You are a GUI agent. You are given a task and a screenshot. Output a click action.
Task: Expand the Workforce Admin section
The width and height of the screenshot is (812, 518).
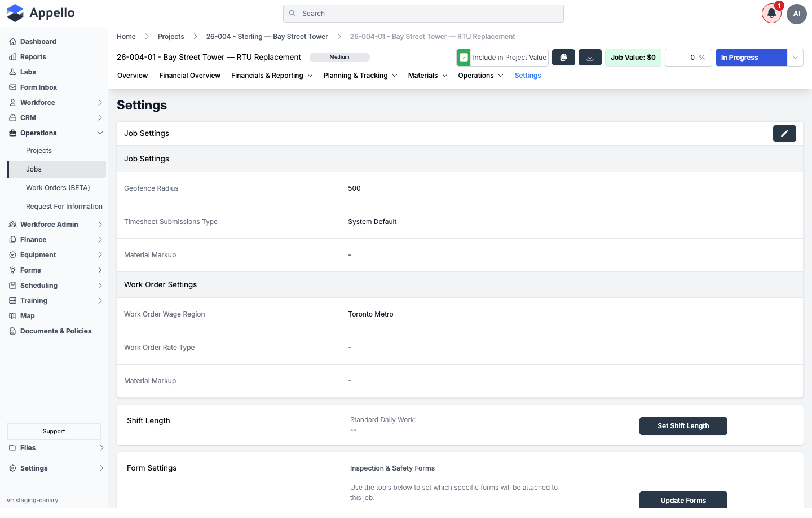[100, 225]
